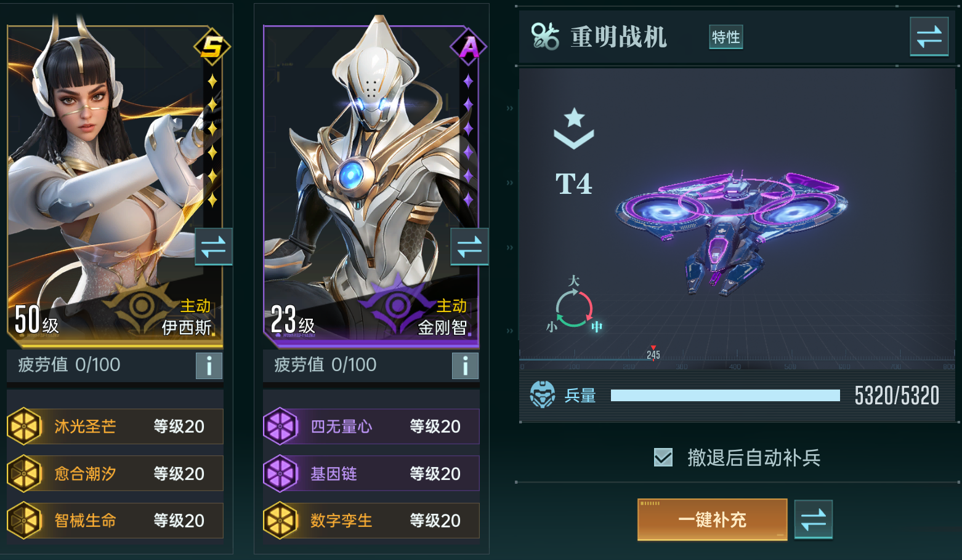Click the 245 marker on range scale
The height and width of the screenshot is (560, 962).
click(x=653, y=354)
